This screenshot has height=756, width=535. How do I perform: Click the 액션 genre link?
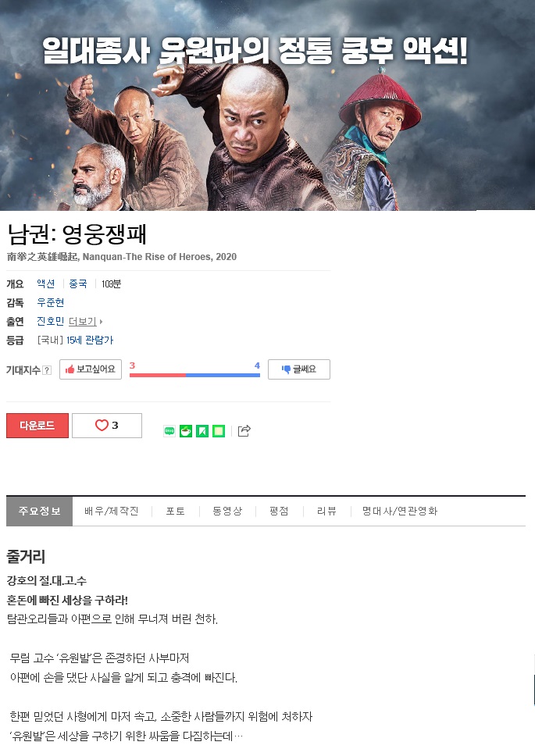[x=46, y=283]
